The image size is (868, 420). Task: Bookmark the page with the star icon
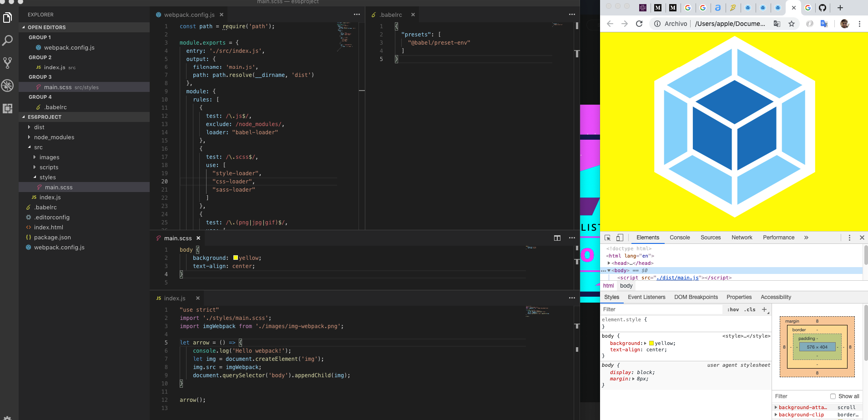click(792, 24)
